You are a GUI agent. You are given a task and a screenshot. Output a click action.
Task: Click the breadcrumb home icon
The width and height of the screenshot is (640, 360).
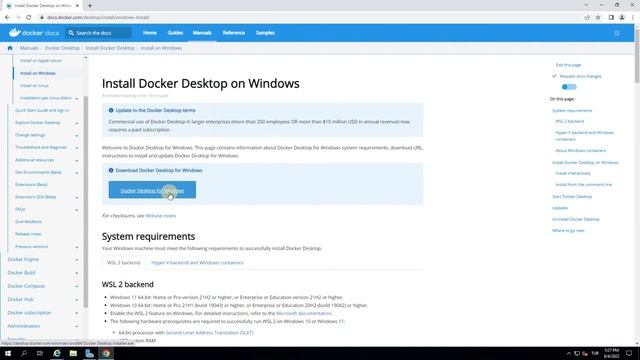[x=10, y=48]
